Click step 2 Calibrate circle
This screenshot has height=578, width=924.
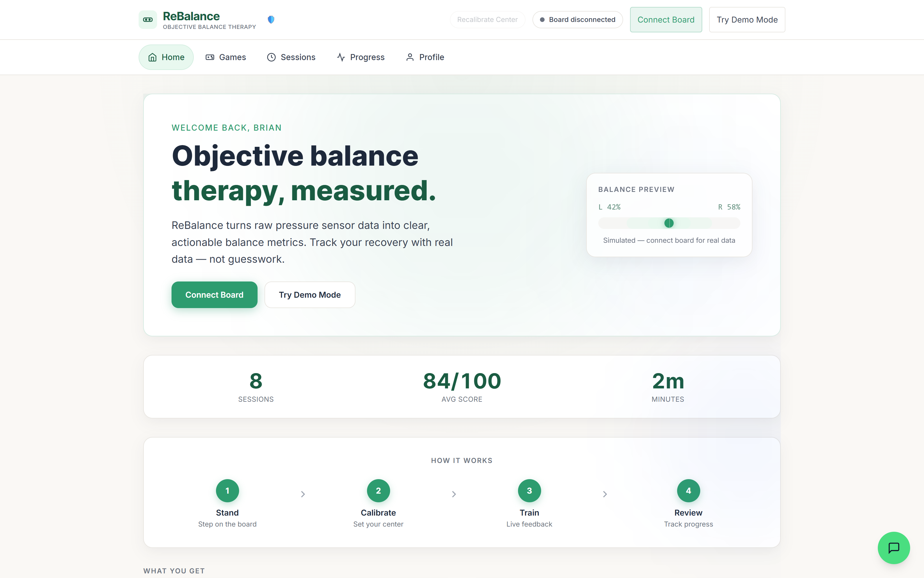[378, 490]
